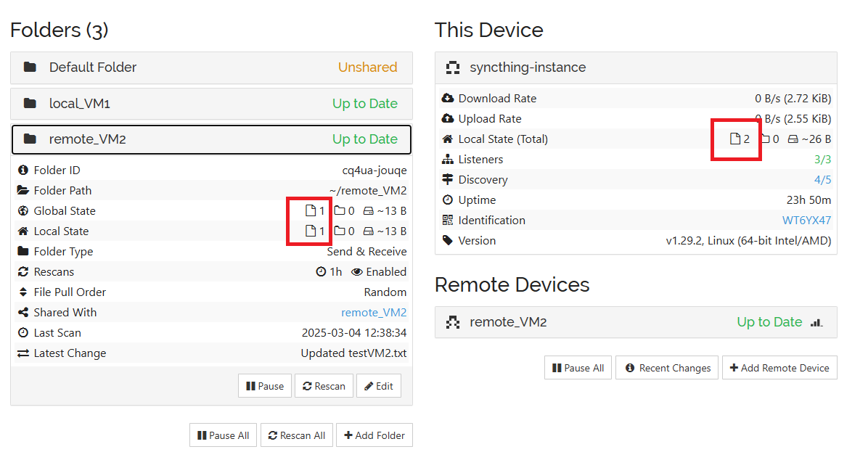Click the Add Folder button

coord(374,435)
